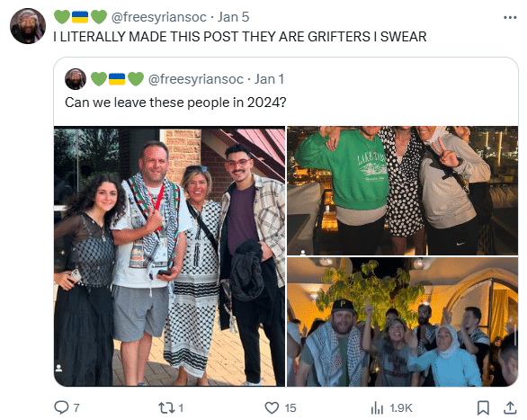Open the @freesyriansoc handle in quoted post

click(196, 79)
